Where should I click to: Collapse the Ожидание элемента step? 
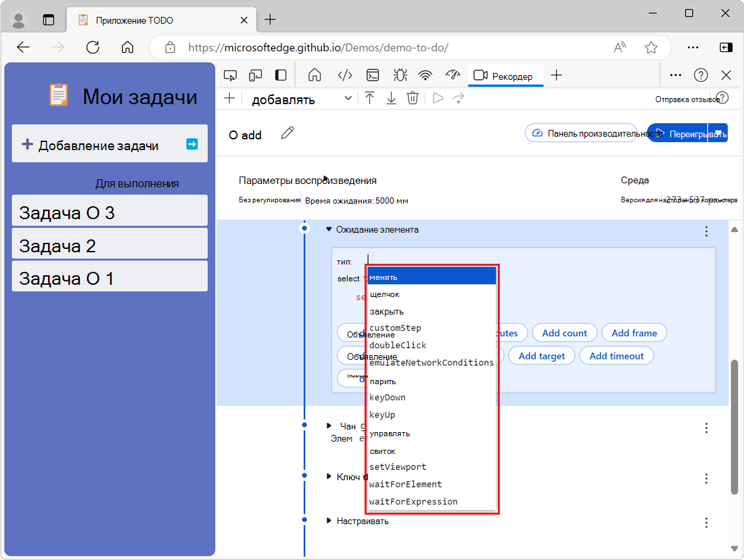[x=329, y=229]
